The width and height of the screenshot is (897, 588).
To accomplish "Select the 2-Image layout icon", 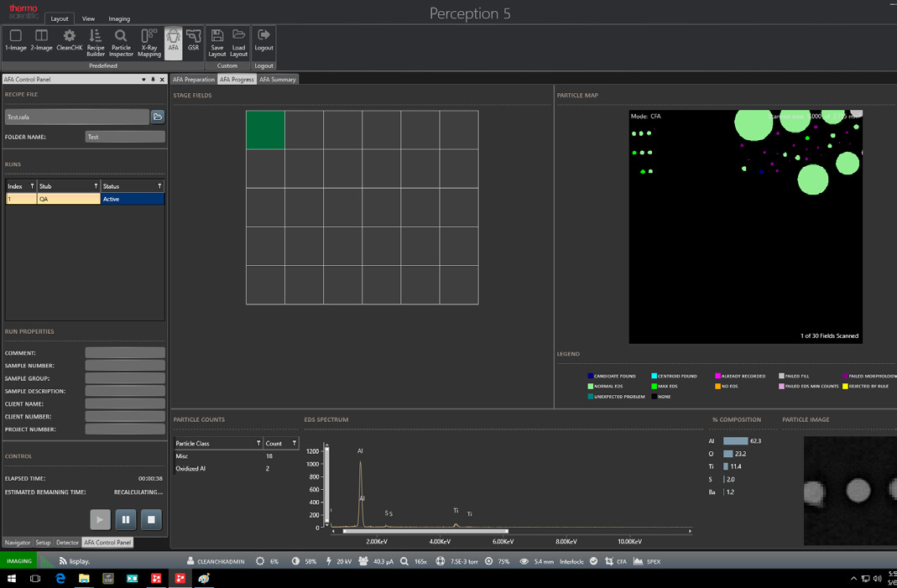I will pos(41,41).
